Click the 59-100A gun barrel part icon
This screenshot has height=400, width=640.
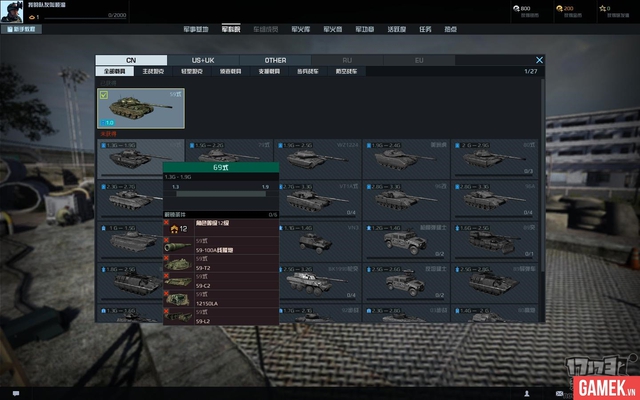[178, 247]
